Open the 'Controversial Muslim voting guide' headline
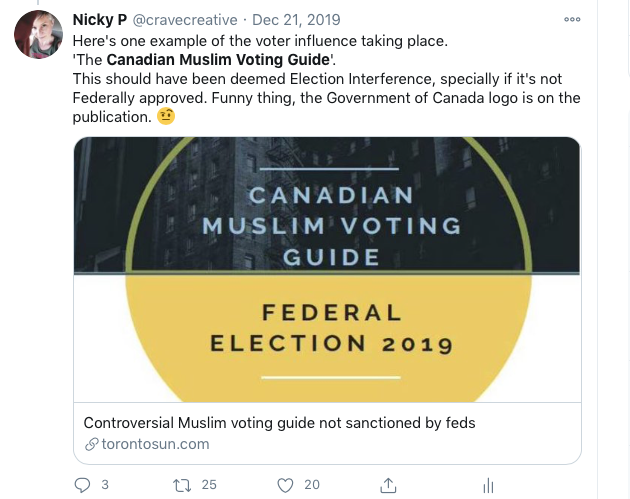 [x=279, y=423]
